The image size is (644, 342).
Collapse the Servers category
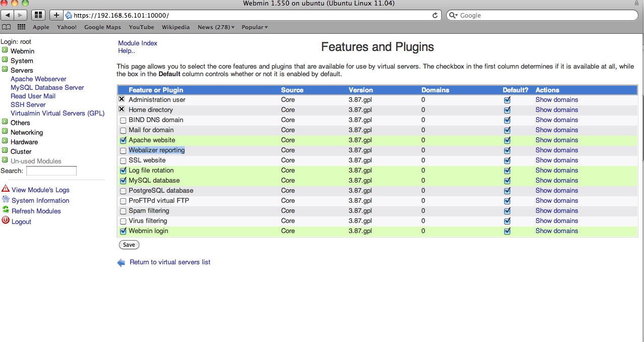click(5, 70)
